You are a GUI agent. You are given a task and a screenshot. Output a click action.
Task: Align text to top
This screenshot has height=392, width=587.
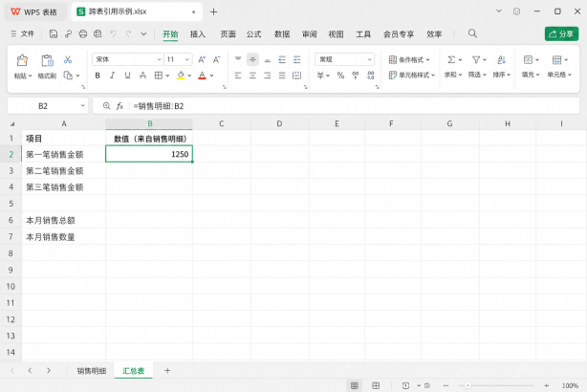(238, 59)
